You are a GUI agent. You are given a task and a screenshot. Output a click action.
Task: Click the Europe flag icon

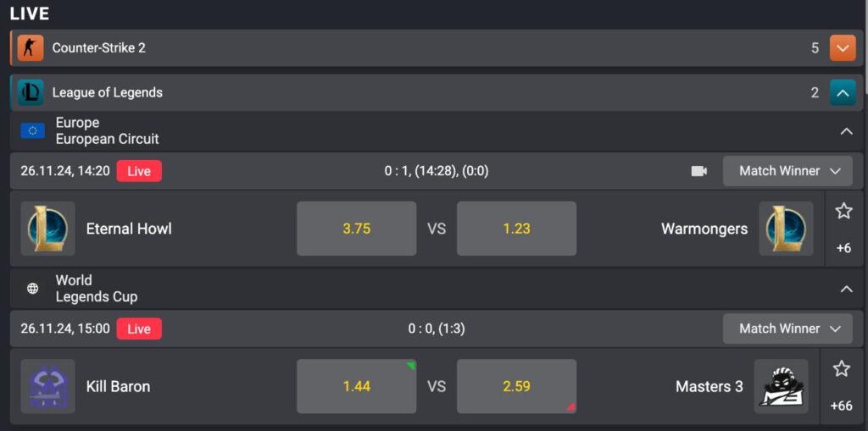(x=33, y=130)
